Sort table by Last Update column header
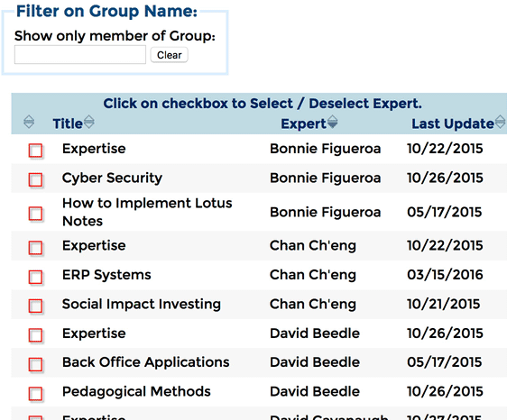Screen dimensions: 507x420 click(453, 123)
